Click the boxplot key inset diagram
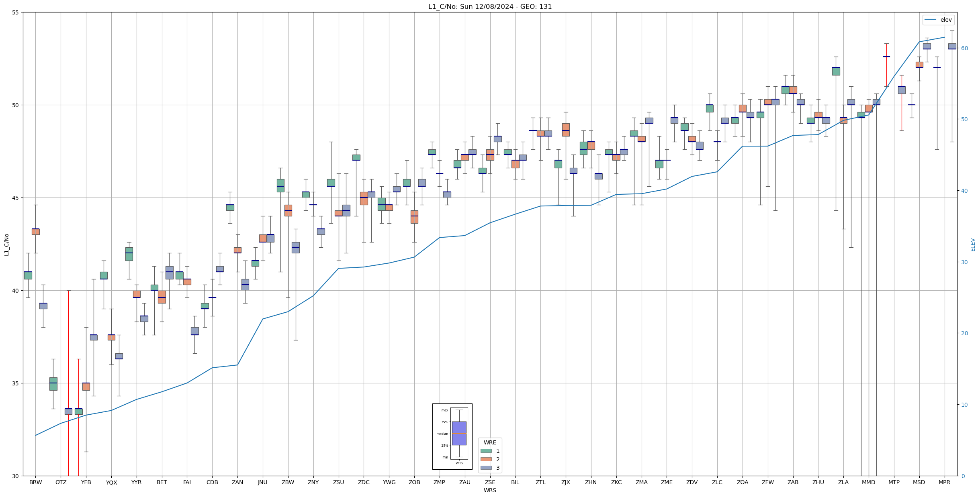Viewport: 980px width, 497px height. click(452, 436)
